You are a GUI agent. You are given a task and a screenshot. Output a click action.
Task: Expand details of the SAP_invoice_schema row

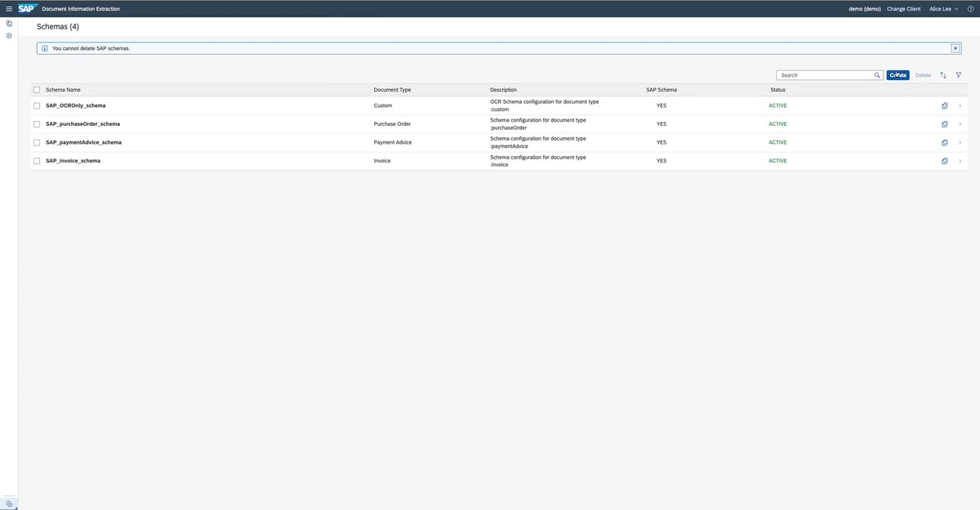tap(959, 159)
